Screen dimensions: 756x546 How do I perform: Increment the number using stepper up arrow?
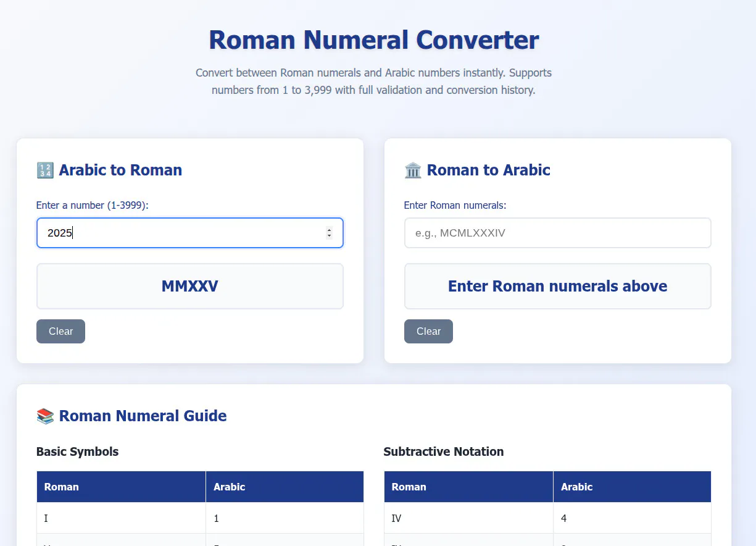point(329,230)
